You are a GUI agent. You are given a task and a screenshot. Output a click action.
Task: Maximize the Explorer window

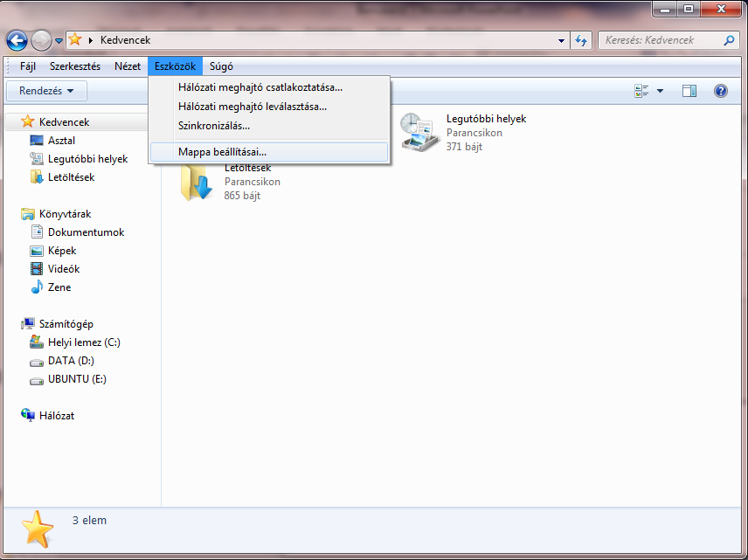click(689, 9)
